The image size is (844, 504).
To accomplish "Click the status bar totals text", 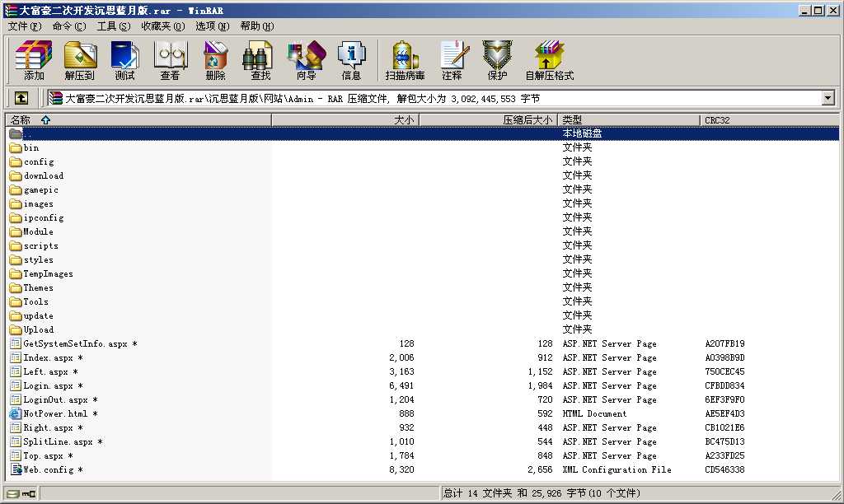I will tap(542, 493).
